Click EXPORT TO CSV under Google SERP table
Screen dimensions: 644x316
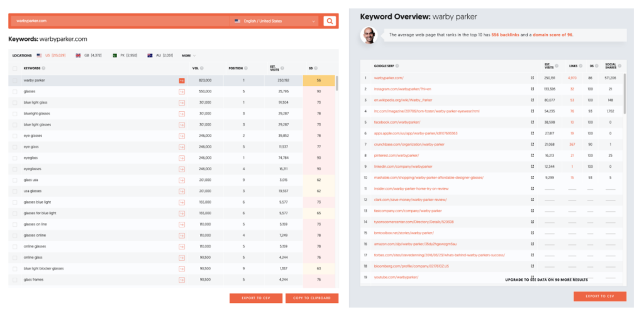(x=599, y=297)
